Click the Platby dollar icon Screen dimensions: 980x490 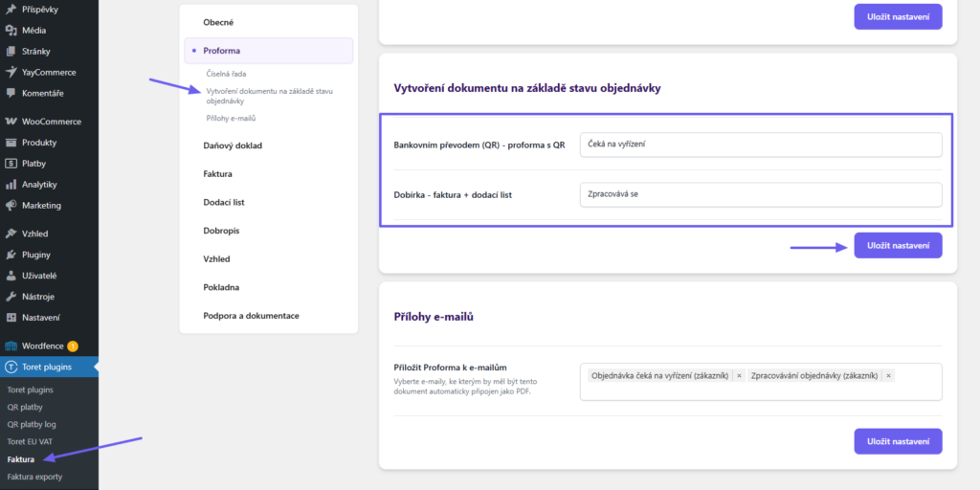pos(11,164)
